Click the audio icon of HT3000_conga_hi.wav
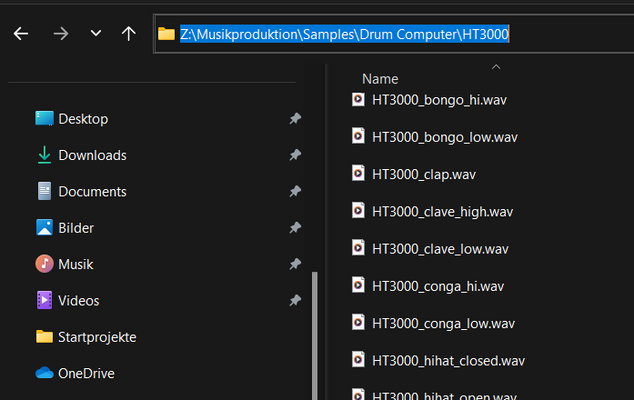634x400 pixels. 358,285
